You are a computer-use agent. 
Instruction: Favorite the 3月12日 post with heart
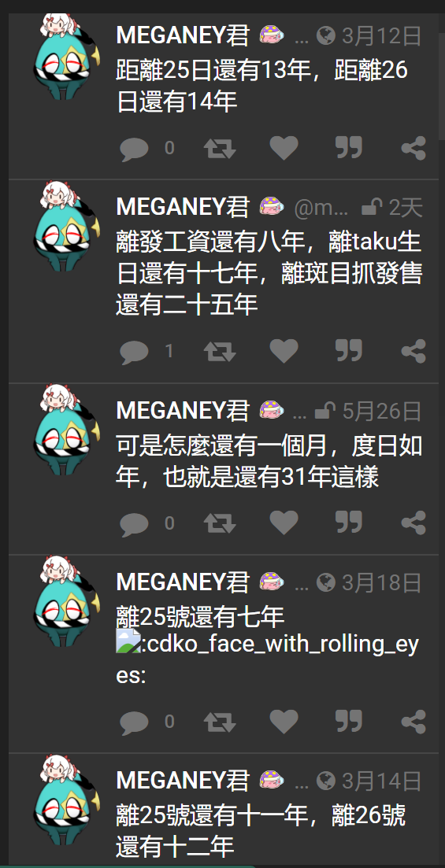(284, 149)
